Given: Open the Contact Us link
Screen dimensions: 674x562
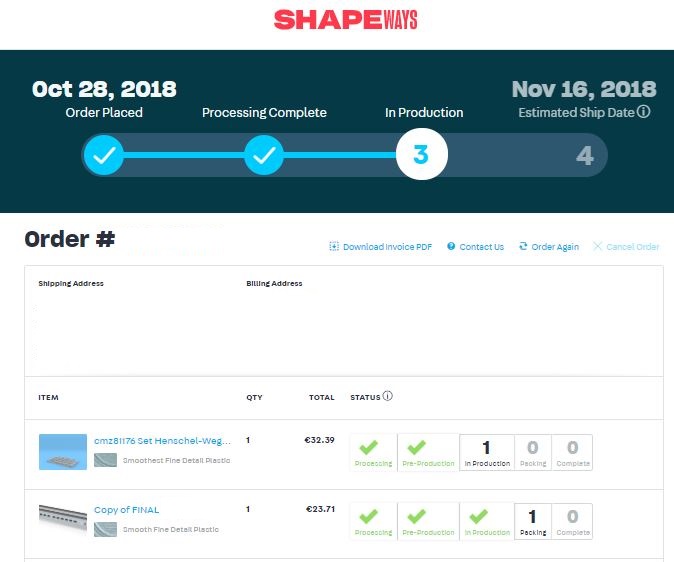Looking at the screenshot, I should (x=475, y=247).
